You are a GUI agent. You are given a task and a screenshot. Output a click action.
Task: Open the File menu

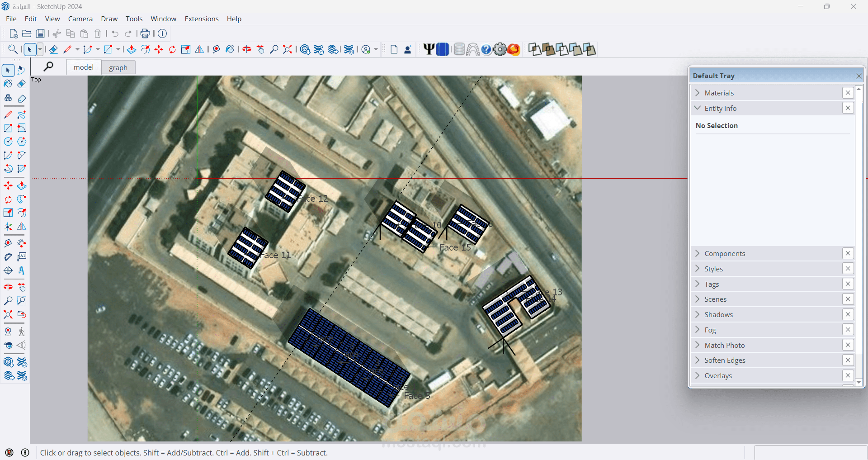coord(11,19)
